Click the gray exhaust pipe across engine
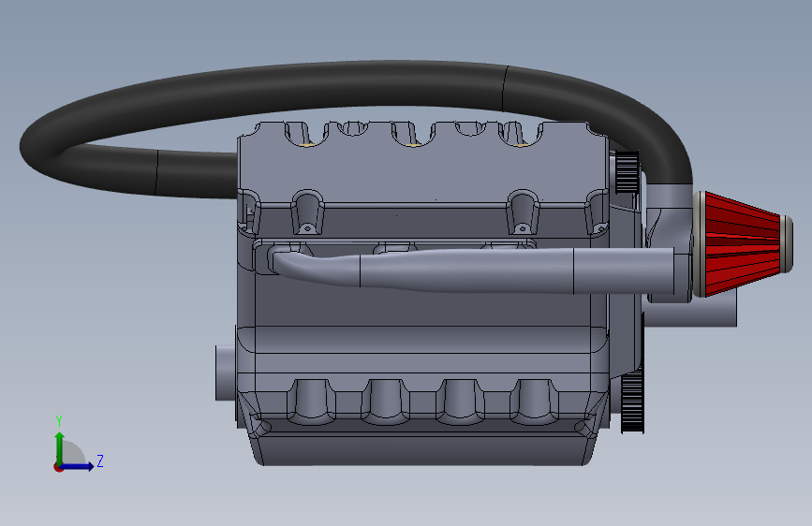Viewport: 812px width, 526px height. coord(471,270)
